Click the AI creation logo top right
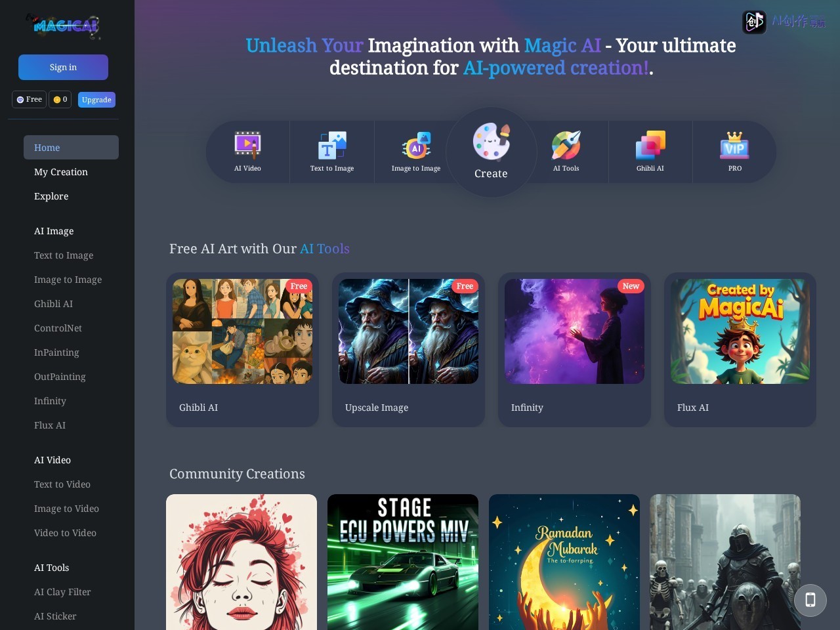This screenshot has height=630, width=840. pyautogui.click(x=784, y=22)
